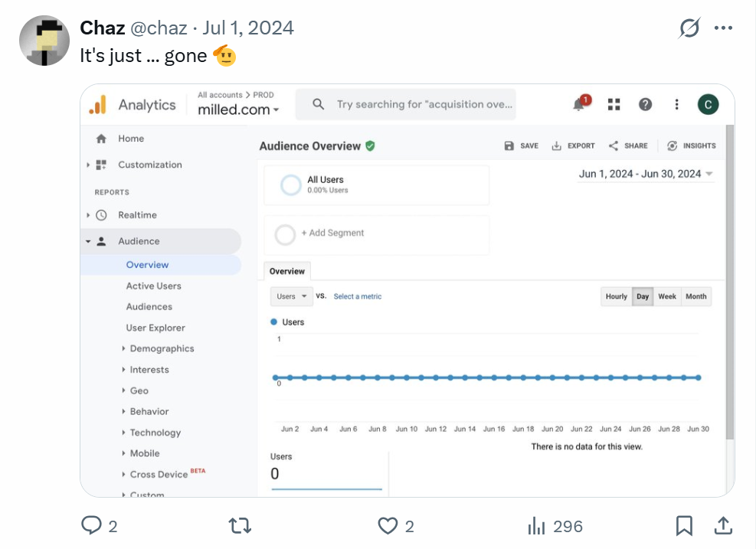Expand the date range picker

pos(646,174)
